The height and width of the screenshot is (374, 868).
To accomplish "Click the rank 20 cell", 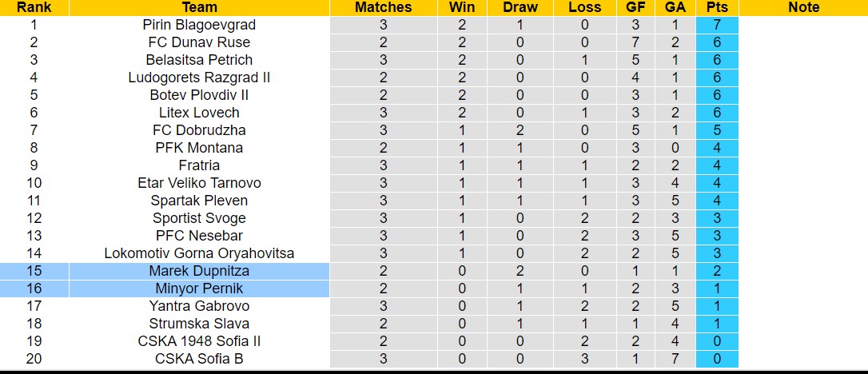I will tap(34, 359).
